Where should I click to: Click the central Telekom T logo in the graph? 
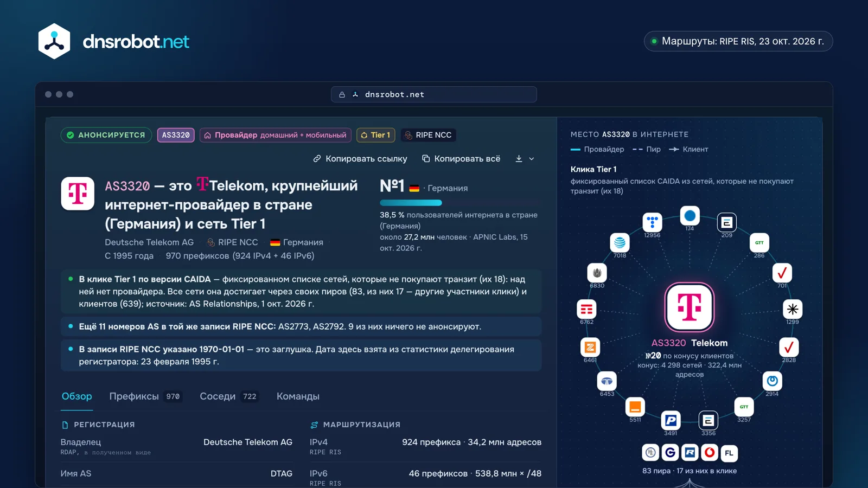(x=690, y=307)
